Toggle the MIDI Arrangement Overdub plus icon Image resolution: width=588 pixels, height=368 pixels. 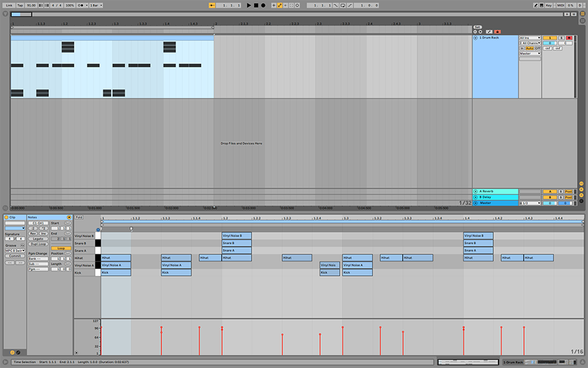click(274, 5)
